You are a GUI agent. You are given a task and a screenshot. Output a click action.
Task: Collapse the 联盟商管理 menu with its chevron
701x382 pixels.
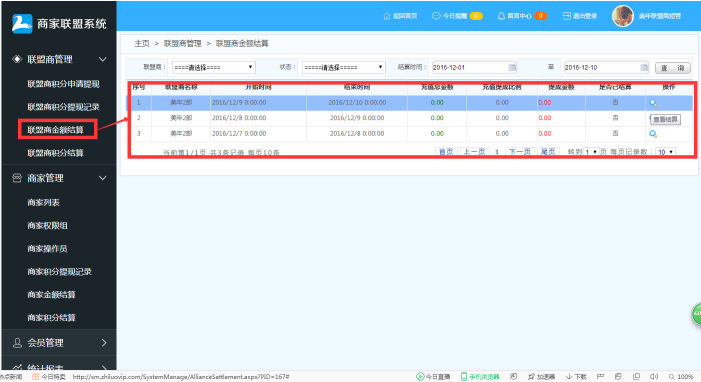102,59
